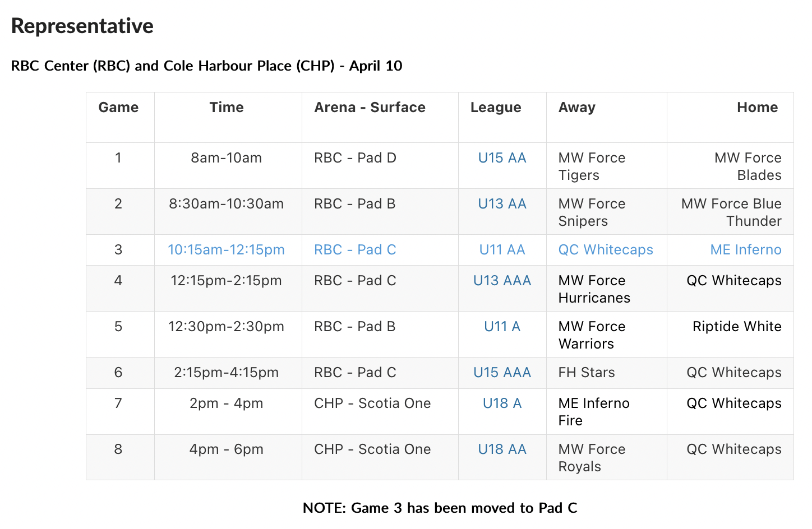Click the 10:15am-12:15pm time link
Image resolution: width=812 pixels, height=529 pixels.
pos(226,250)
